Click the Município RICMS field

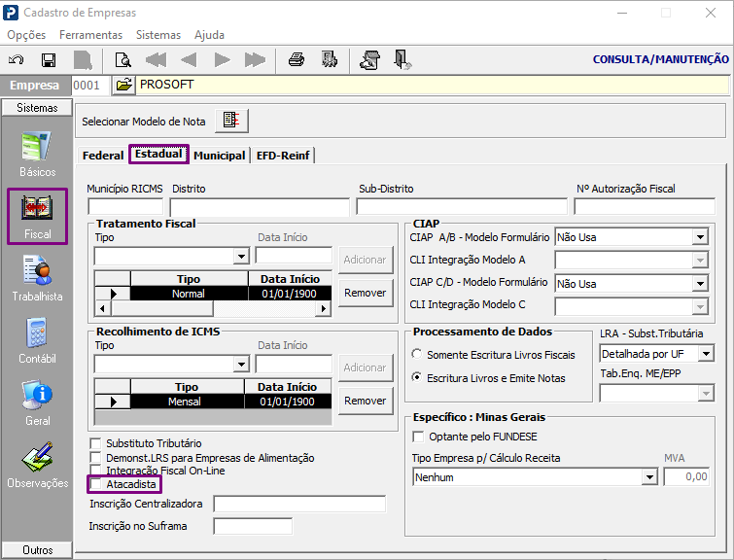(125, 206)
